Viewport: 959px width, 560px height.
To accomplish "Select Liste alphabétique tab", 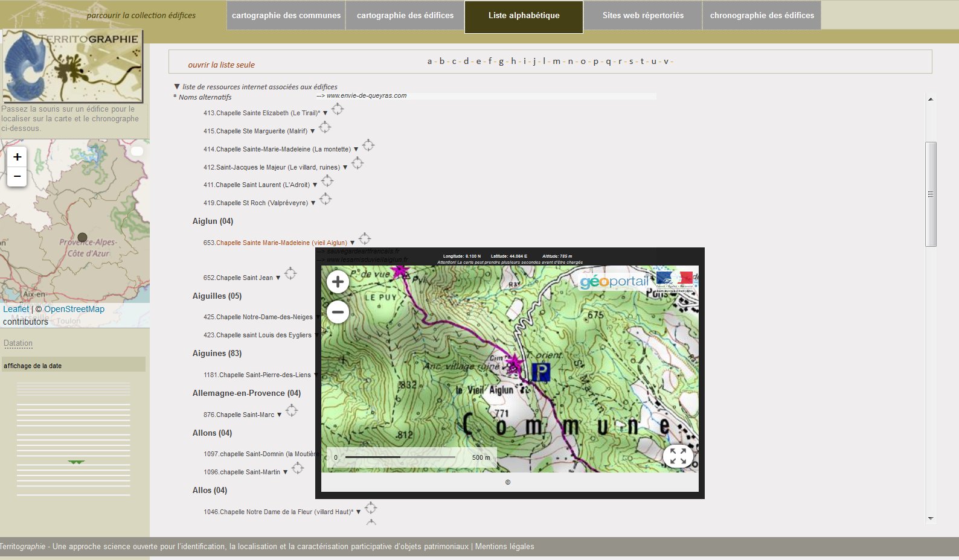I will point(524,16).
